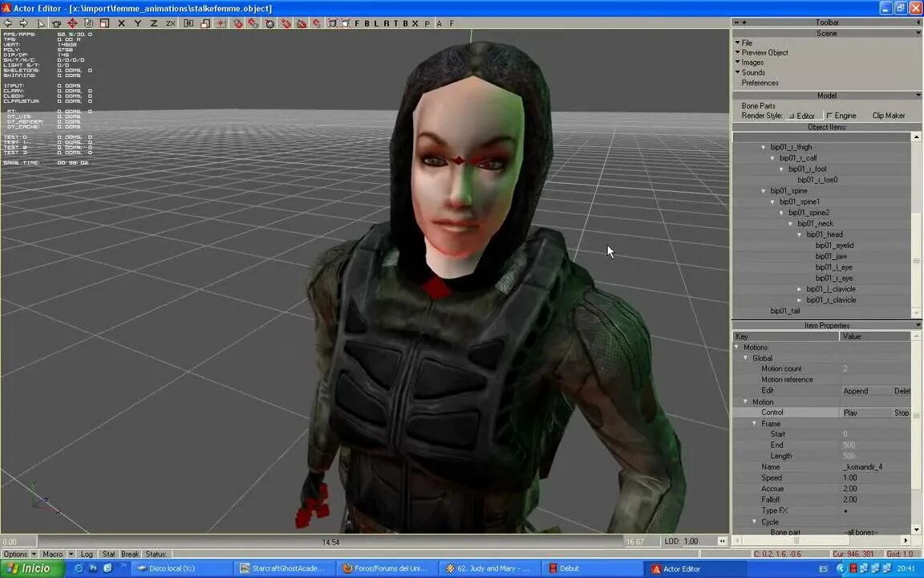Click Stop in the Control row

click(901, 413)
